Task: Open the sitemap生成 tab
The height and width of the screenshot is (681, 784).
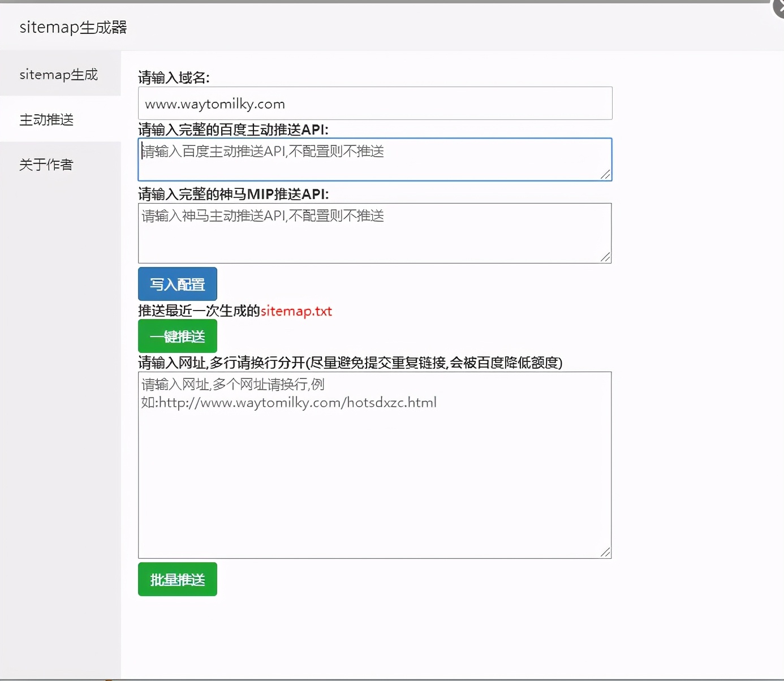Action: (x=60, y=74)
